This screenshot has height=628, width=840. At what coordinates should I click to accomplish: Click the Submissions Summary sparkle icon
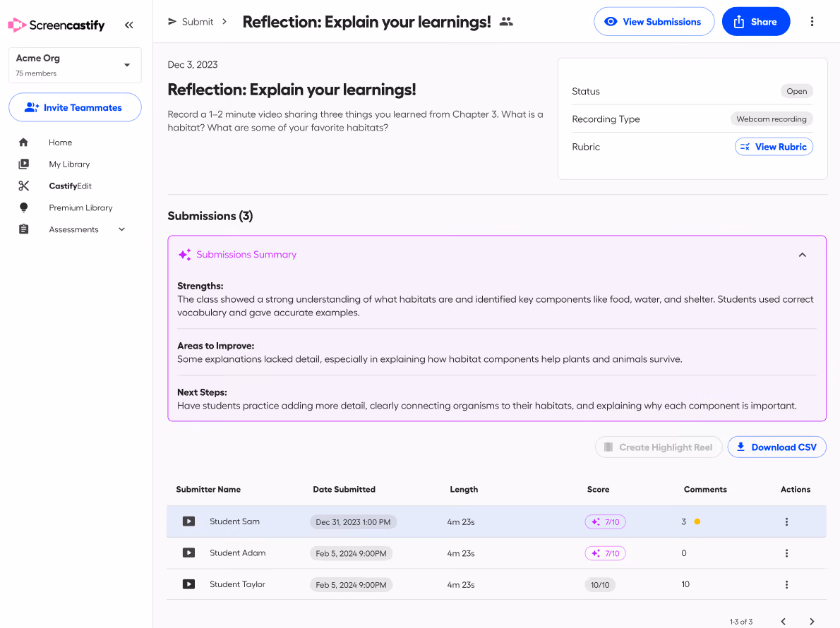185,254
